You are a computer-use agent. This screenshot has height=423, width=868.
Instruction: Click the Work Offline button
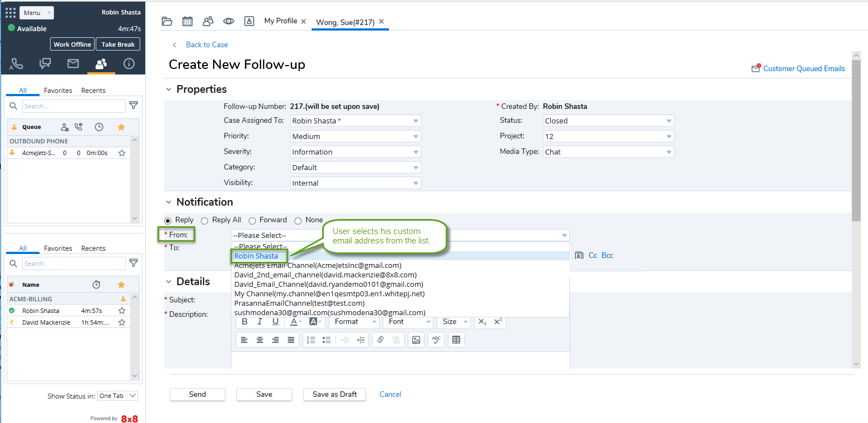72,44
